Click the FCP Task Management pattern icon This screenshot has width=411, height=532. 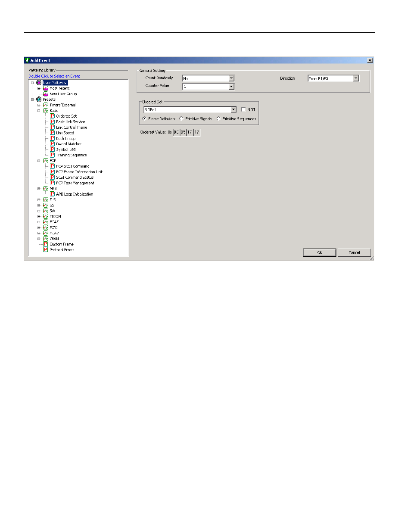[52, 183]
